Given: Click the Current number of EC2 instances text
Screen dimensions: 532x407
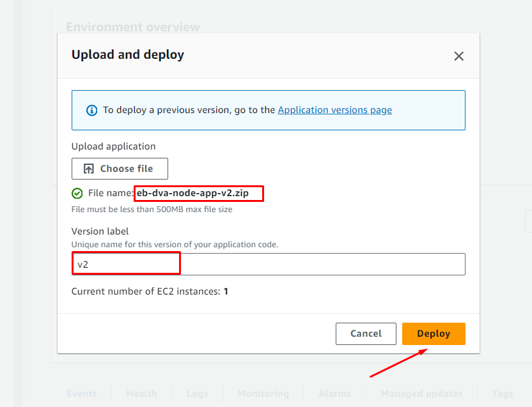Looking at the screenshot, I should point(150,291).
